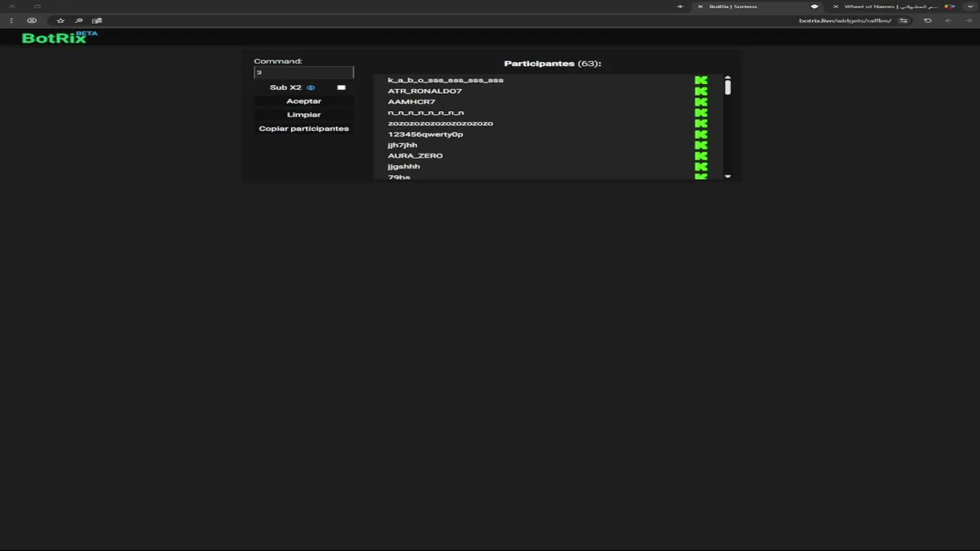Select participant jjgshhh
This screenshot has width=980, height=551.
click(403, 167)
